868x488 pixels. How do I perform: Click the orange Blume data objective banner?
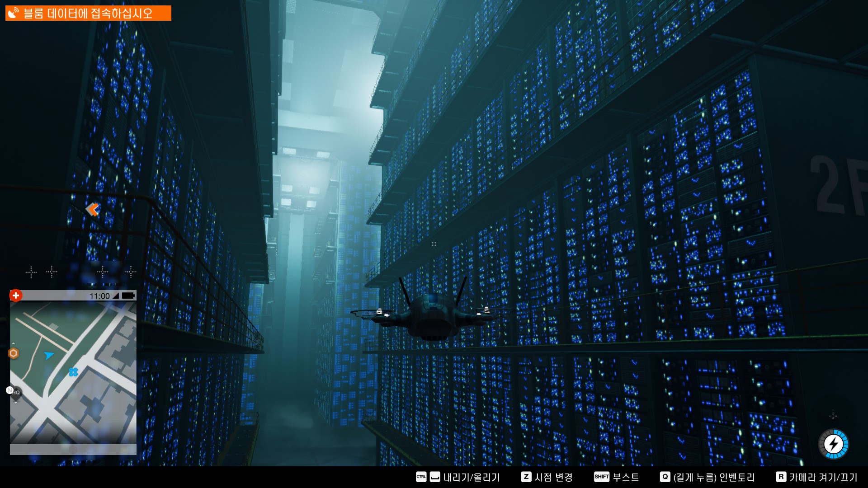tap(88, 13)
